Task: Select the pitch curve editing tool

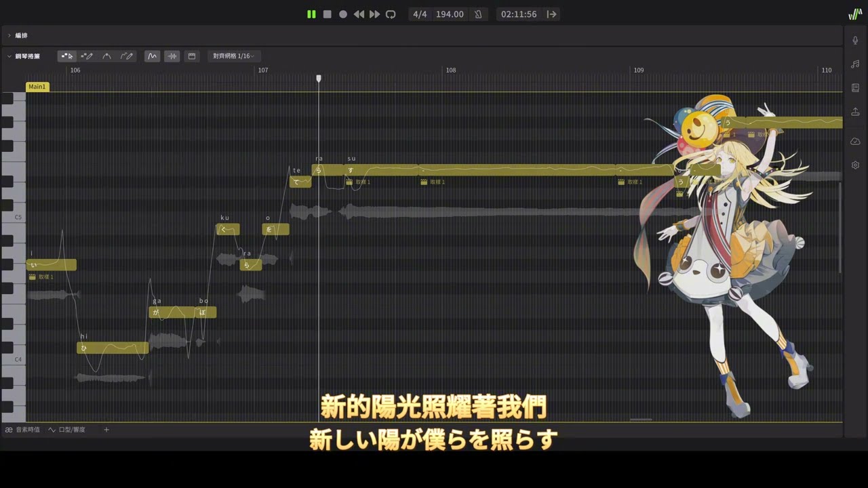Action: pyautogui.click(x=106, y=56)
